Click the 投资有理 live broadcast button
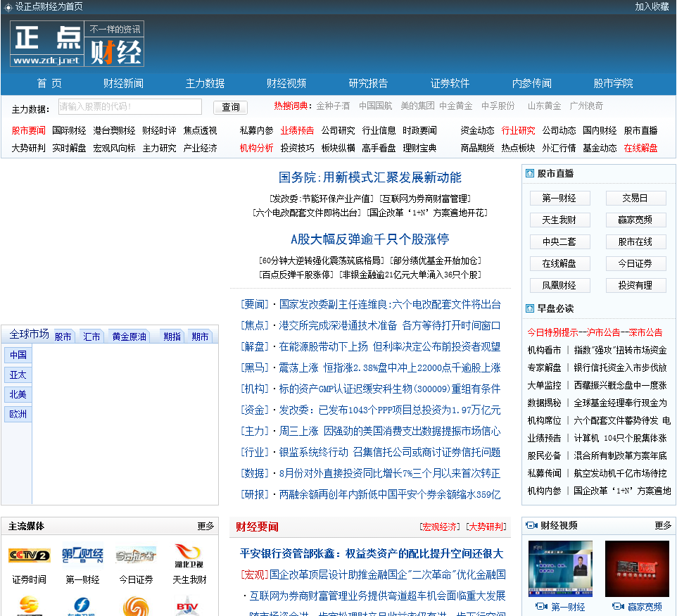Screen dimensions: 677x616 [636, 285]
